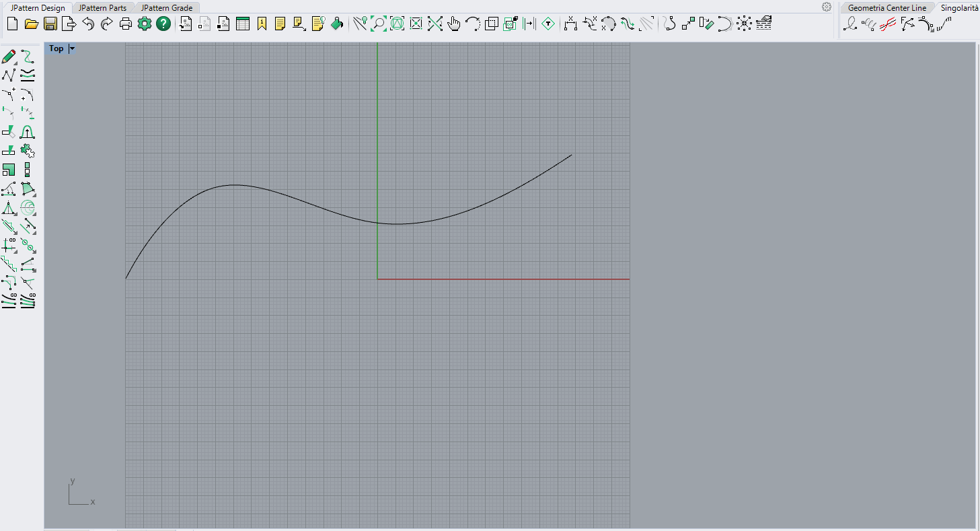Screen dimensions: 980x531
Task: Create a new document with blank page icon
Action: click(x=12, y=24)
